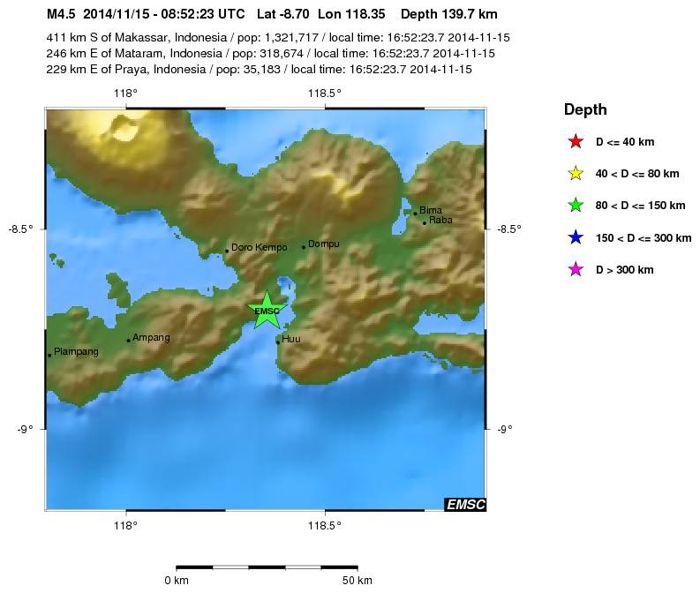Click the 'D > 300 km' legend text
This screenshot has width=700, height=593.
point(625,269)
